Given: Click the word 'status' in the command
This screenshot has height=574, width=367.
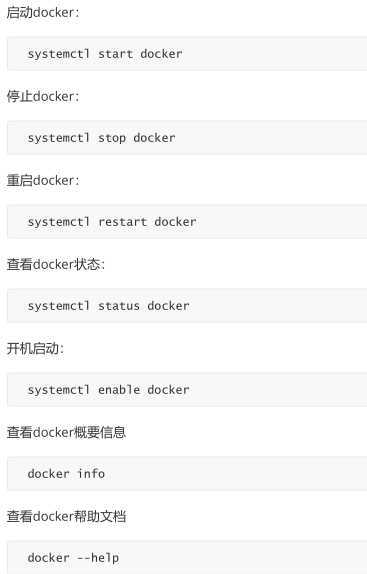Looking at the screenshot, I should click(x=119, y=306).
